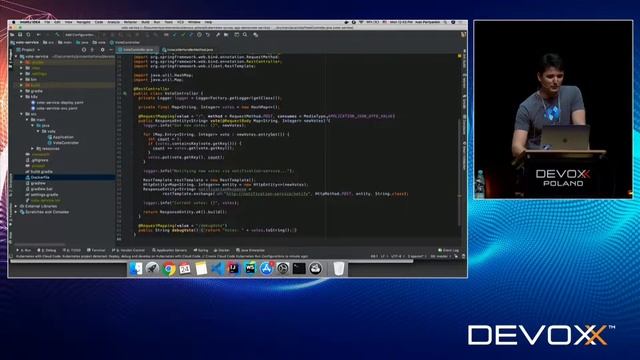
Task: Open Settings via wrench toolbar icon
Action: pos(218,35)
